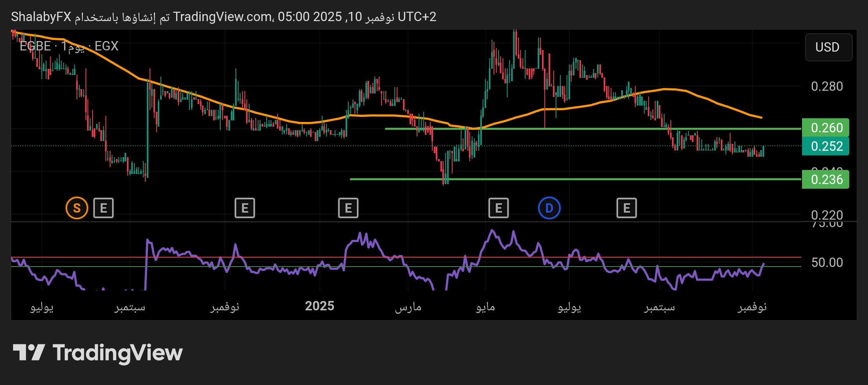Screen dimensions: 868x385
Task: Click the TradingView logo at bottom
Action: point(98,353)
